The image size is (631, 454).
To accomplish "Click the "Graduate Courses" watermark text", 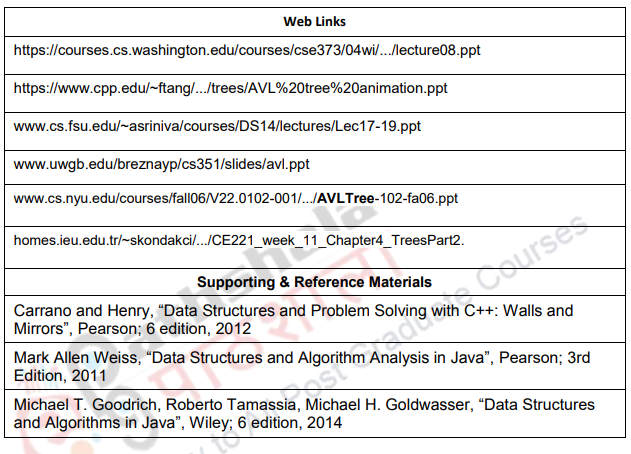I will point(473,284).
